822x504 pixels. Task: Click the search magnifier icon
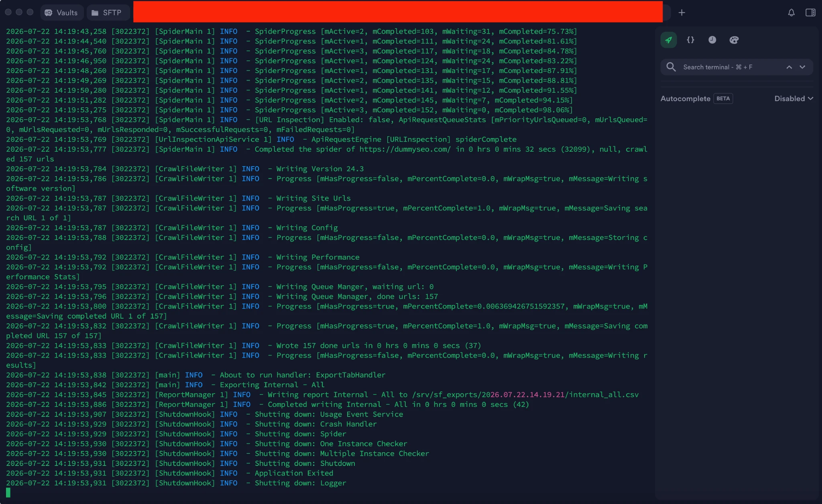[671, 67]
